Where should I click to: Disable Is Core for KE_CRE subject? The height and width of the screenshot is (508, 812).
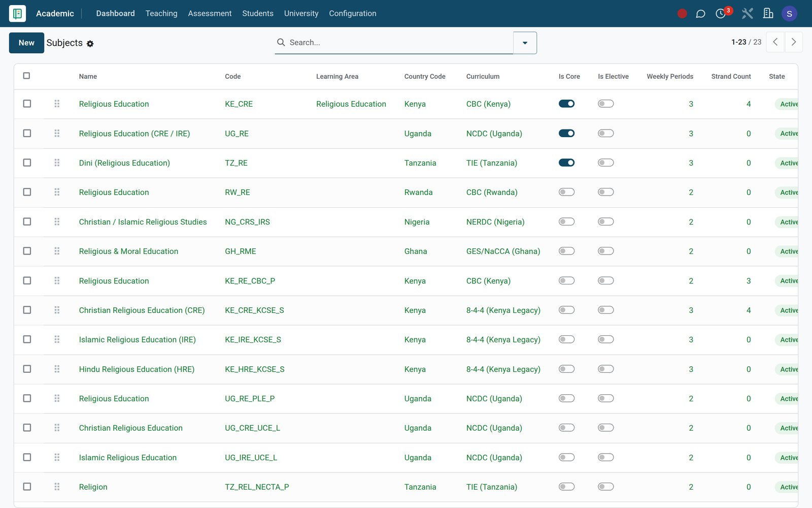point(566,104)
